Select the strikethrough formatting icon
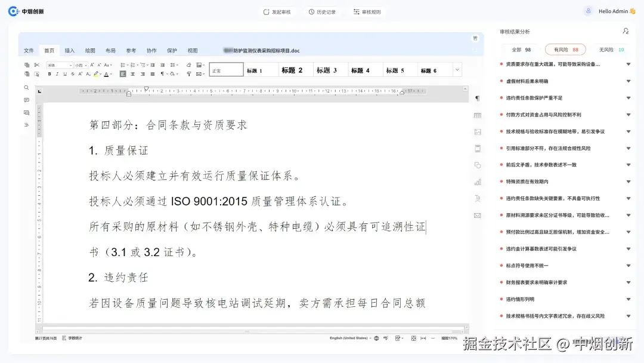The height and width of the screenshot is (363, 644). coord(73,73)
